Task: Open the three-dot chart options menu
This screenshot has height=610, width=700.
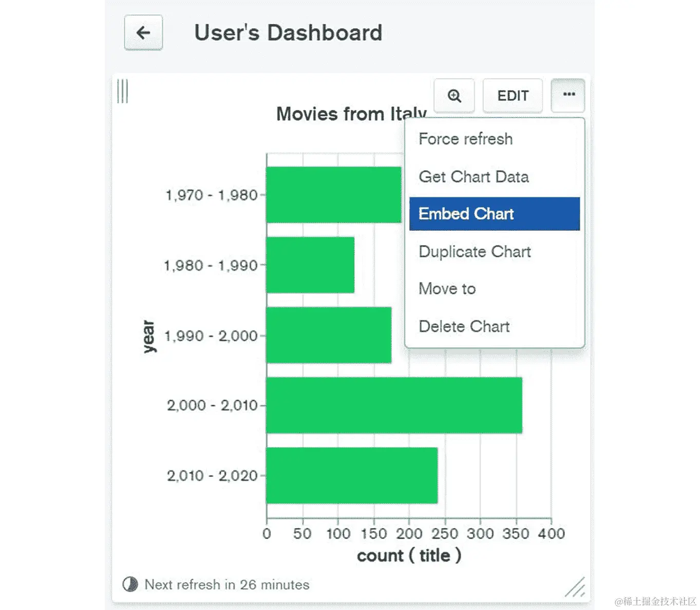Action: click(x=568, y=95)
